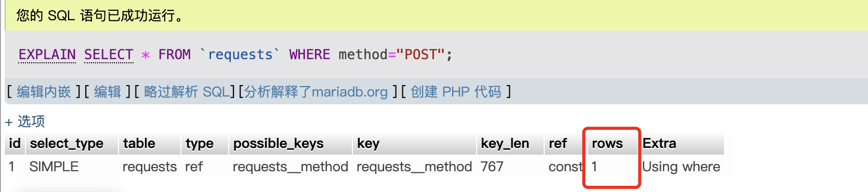868x192 pixels.
Task: Open the 编辑 link for the query
Action: coord(108,92)
